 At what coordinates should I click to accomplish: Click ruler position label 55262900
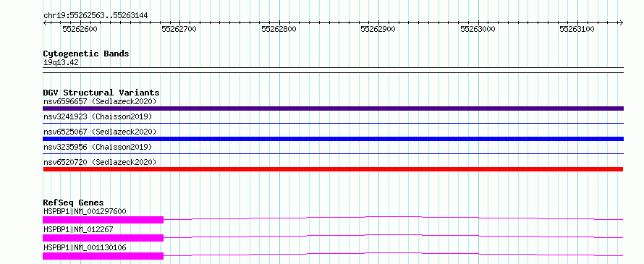pos(378,29)
